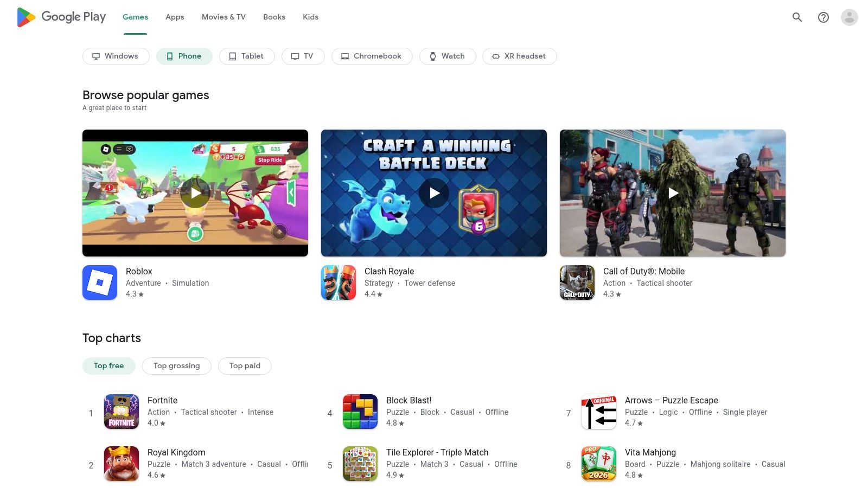Open the Kids section
Image resolution: width=868 pixels, height=488 pixels.
tap(310, 17)
